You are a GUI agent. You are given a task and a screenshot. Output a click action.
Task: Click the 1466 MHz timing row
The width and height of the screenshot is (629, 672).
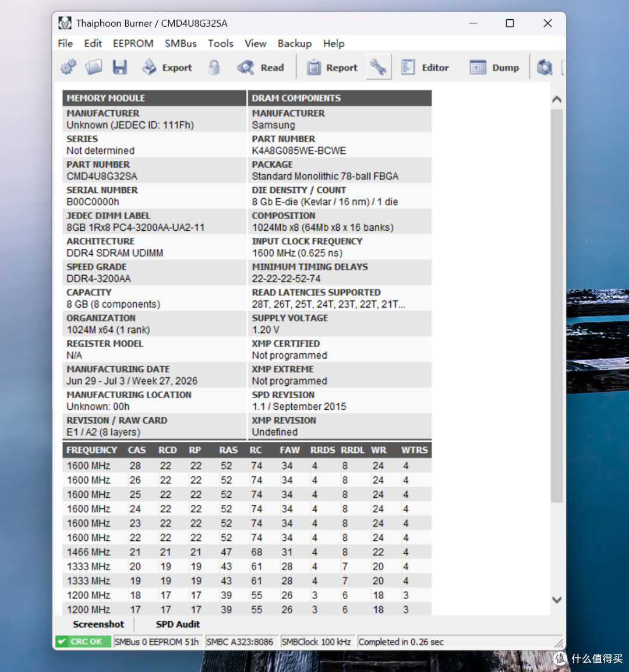(x=247, y=552)
